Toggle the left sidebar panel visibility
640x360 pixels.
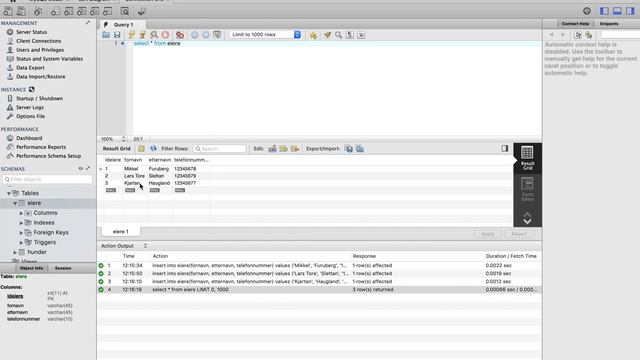(604, 11)
